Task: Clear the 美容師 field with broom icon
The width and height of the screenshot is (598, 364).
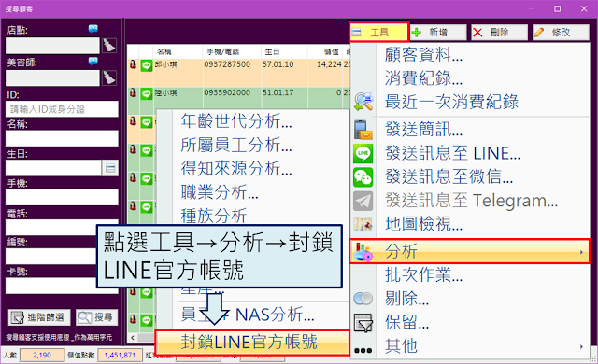Action: pos(109,77)
